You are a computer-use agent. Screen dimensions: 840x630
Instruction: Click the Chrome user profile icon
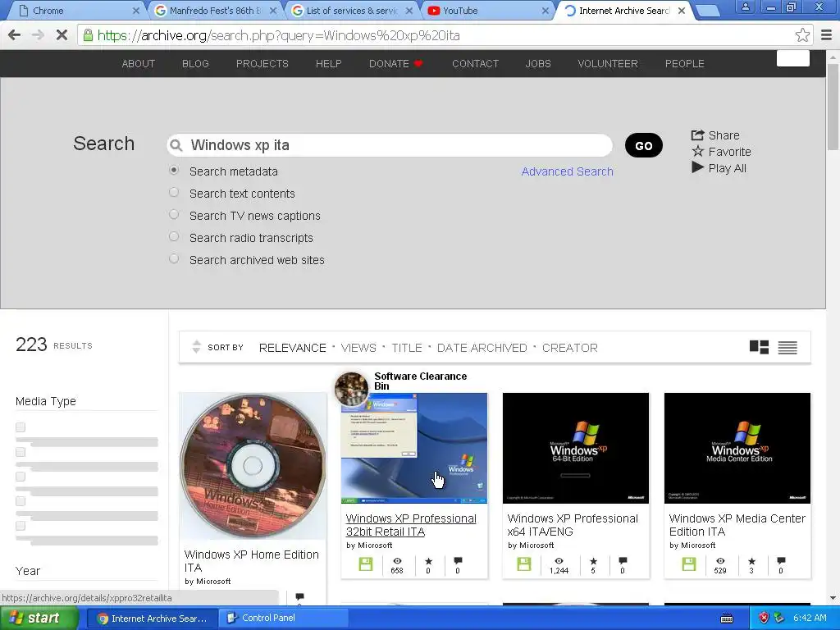[745, 7]
